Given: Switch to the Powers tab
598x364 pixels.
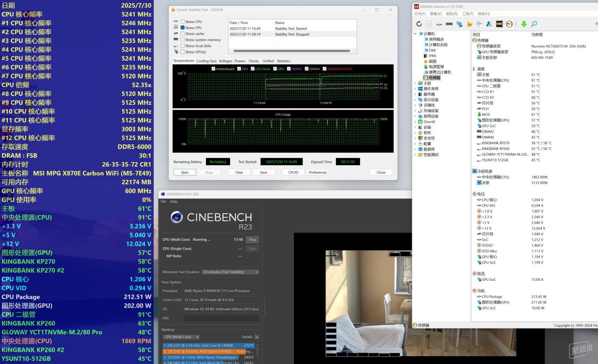Looking at the screenshot, I should tap(240, 61).
